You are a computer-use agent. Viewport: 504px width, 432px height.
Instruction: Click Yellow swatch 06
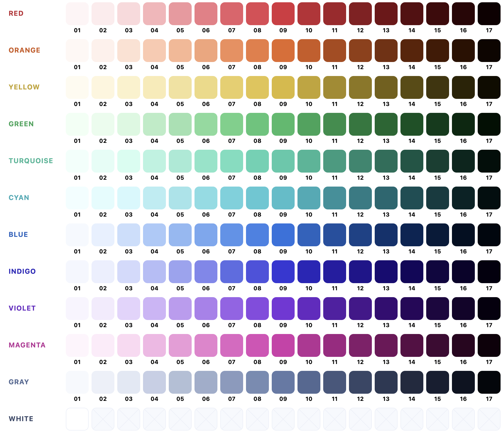point(206,87)
